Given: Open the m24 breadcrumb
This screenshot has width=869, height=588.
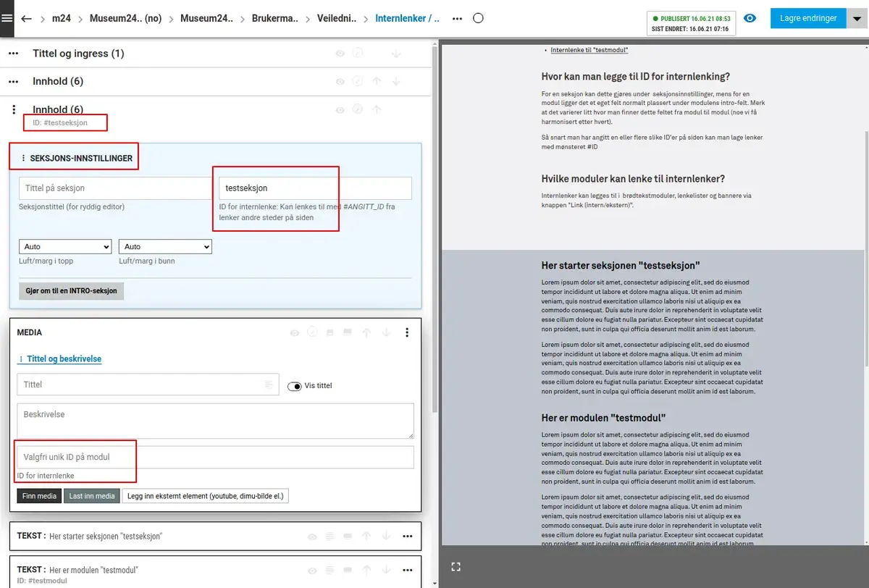Looking at the screenshot, I should coord(62,18).
